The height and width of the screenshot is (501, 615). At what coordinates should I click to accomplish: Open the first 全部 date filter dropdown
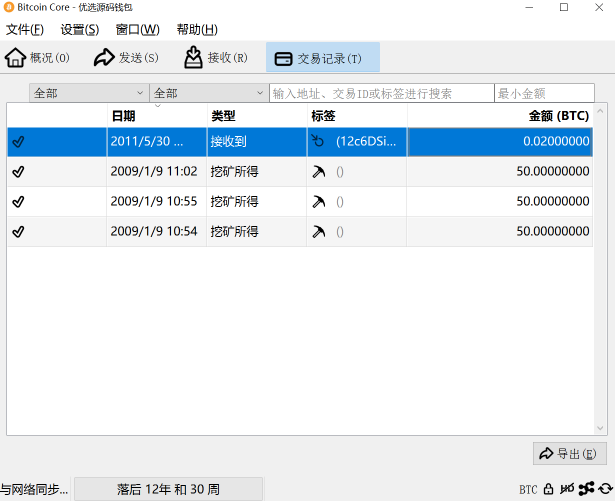pos(89,93)
